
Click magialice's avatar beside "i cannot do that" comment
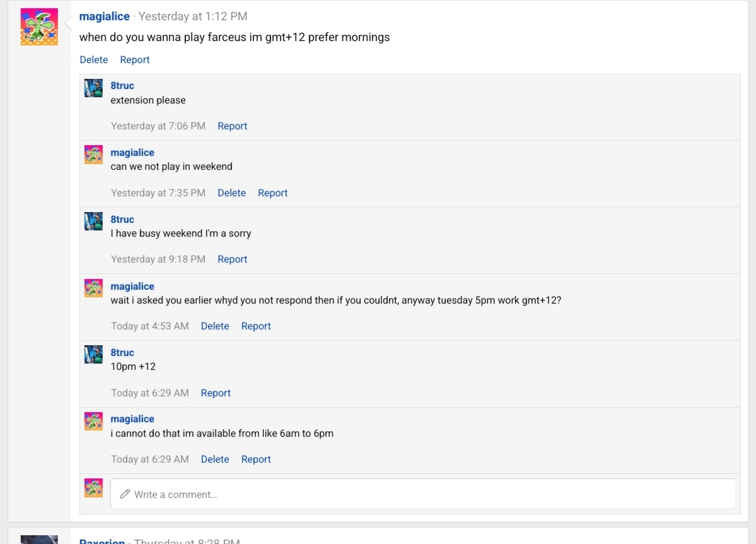click(93, 422)
